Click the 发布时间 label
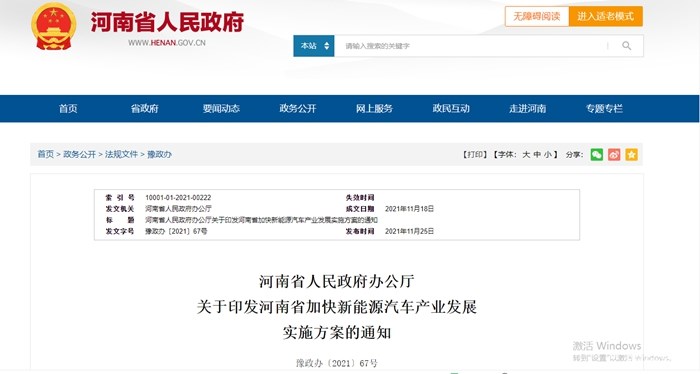The width and height of the screenshot is (700, 374). 360,231
